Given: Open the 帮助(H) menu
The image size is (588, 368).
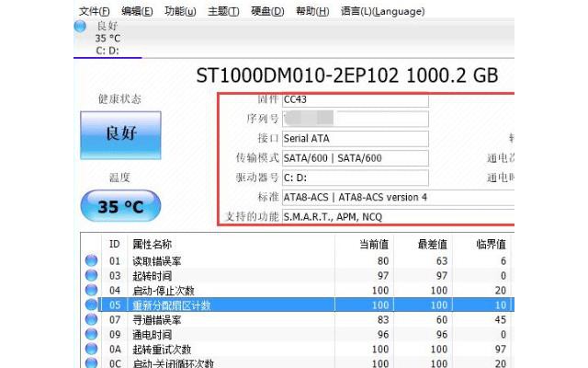Looking at the screenshot, I should point(312,11).
